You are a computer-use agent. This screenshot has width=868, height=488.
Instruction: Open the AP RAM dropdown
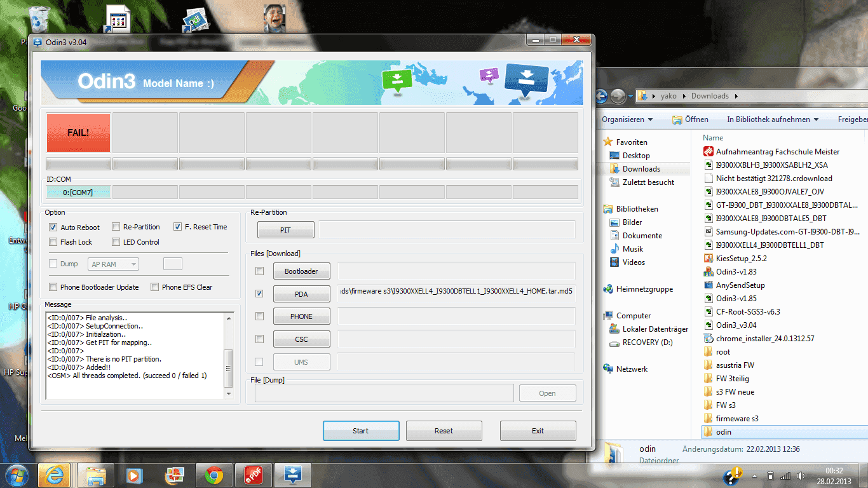[114, 264]
